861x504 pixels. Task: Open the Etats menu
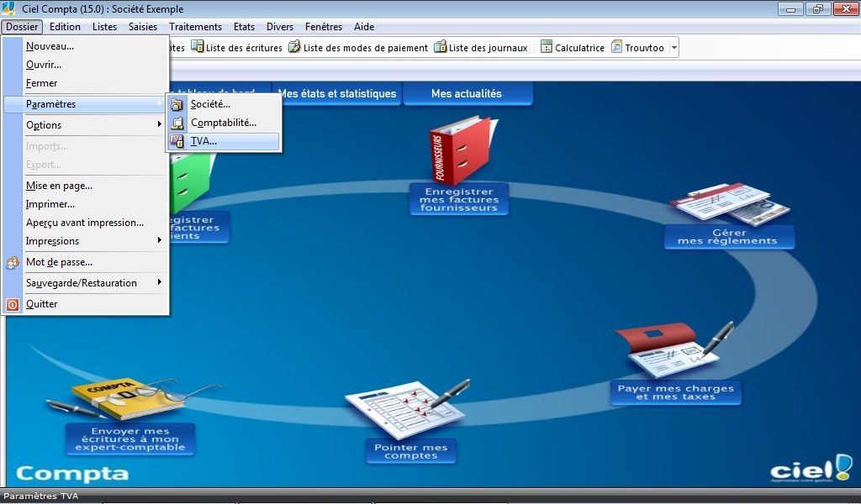click(244, 26)
